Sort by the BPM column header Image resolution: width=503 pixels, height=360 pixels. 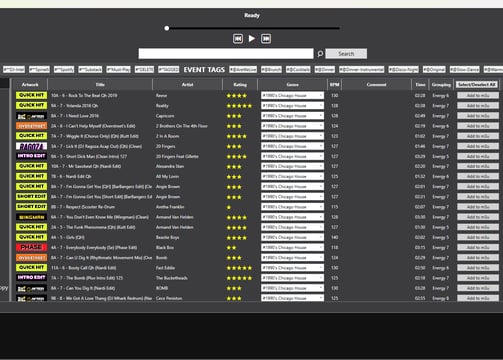(334, 85)
